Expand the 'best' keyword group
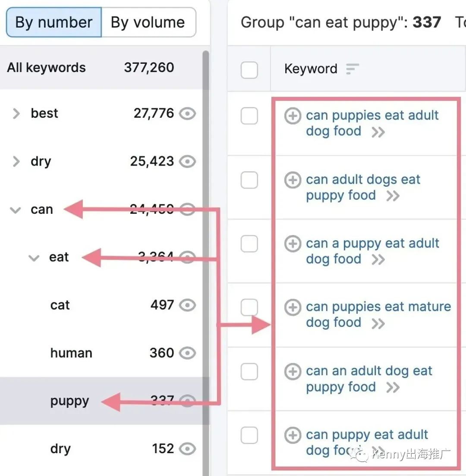The height and width of the screenshot is (476, 466). point(16,113)
